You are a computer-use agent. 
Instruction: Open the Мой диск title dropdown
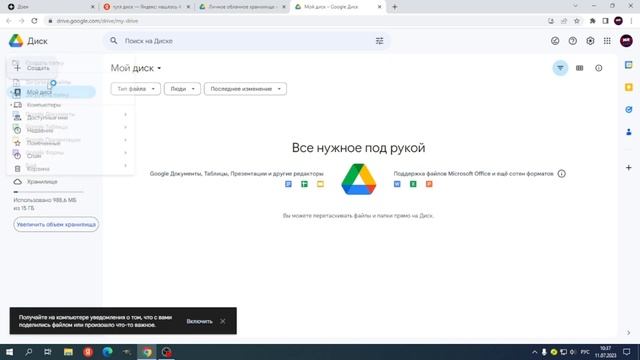tap(136, 68)
